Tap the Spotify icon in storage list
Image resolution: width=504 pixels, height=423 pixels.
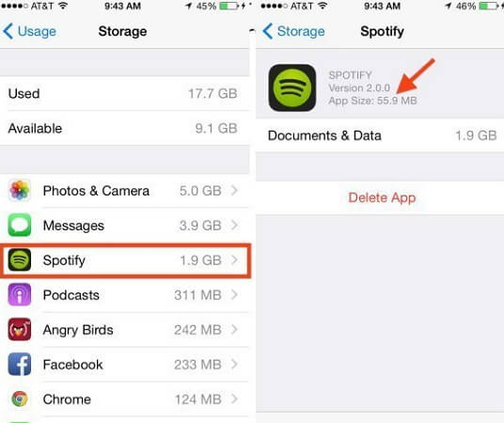20,259
